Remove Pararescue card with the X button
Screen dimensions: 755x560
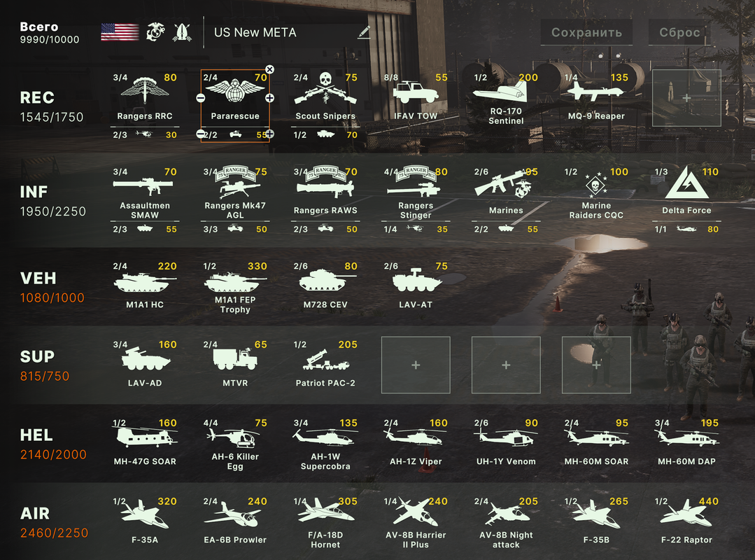point(269,69)
